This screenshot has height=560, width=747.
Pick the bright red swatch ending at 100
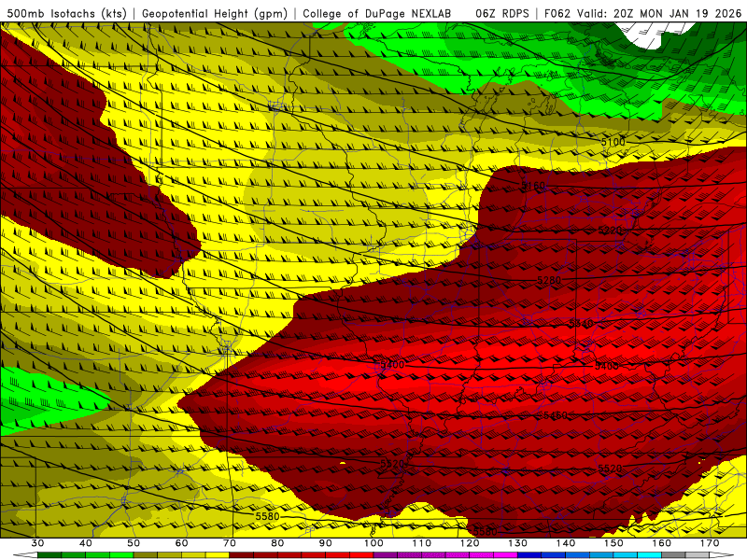pos(361,555)
